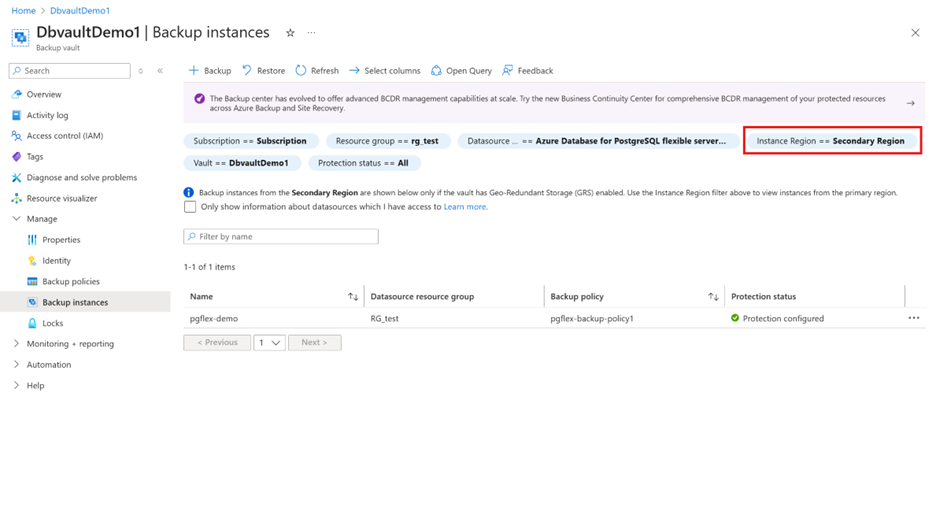Screen dimensions: 936x526
Task: Expand the Automation section
Action: [16, 364]
